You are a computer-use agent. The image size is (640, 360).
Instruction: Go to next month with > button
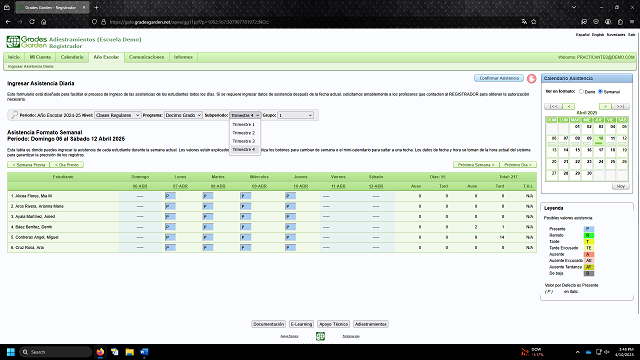coord(605,107)
